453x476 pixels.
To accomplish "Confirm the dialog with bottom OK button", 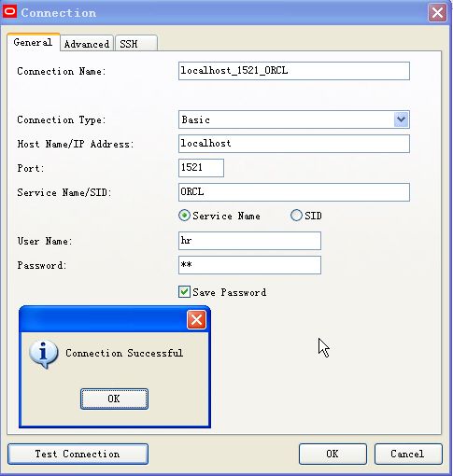I will click(333, 454).
